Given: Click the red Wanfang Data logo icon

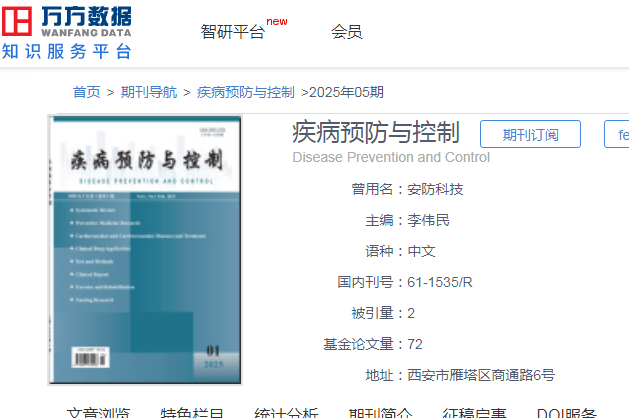Looking at the screenshot, I should tap(17, 21).
